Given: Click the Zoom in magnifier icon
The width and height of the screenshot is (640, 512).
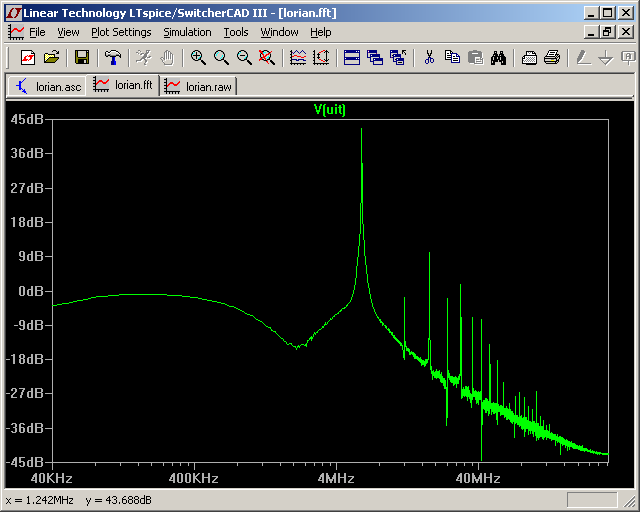Looking at the screenshot, I should [x=198, y=58].
